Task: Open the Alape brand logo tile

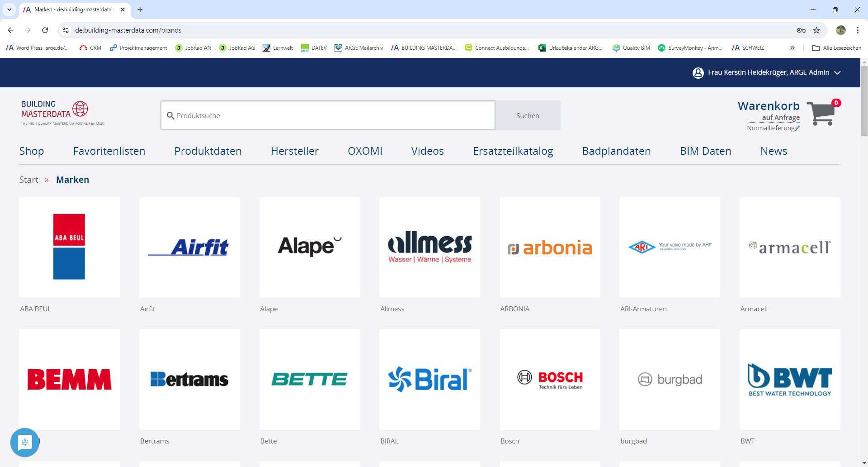Action: coord(310,247)
